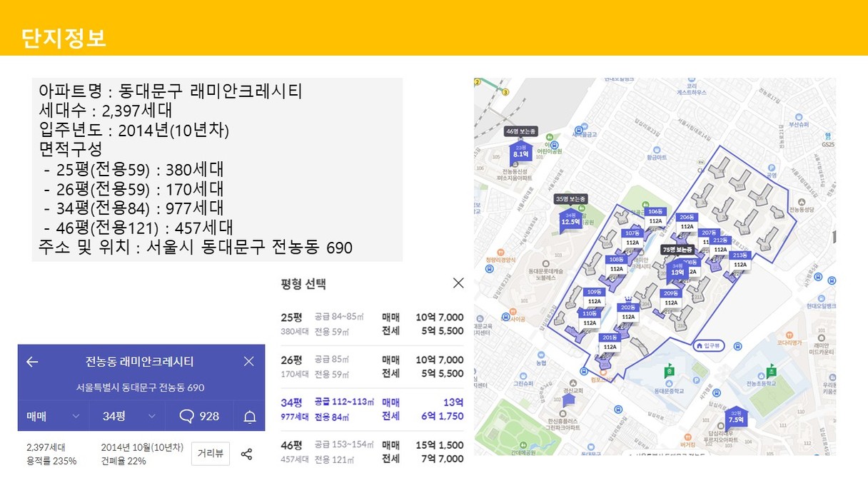Select the 107동 building label
The width and height of the screenshot is (868, 488).
[x=632, y=238]
